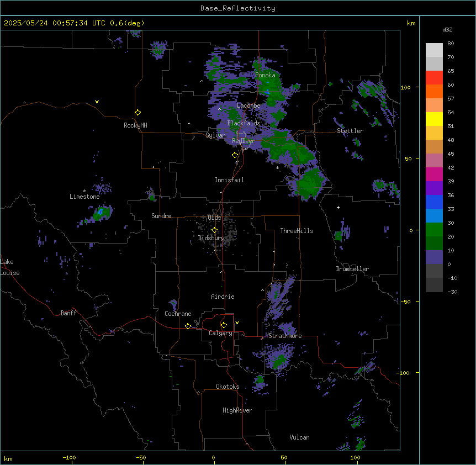Viewport: 476px width, 465px height.
Task: Click the yellow 51-54 dBZ legend swatch
Action: (x=434, y=119)
